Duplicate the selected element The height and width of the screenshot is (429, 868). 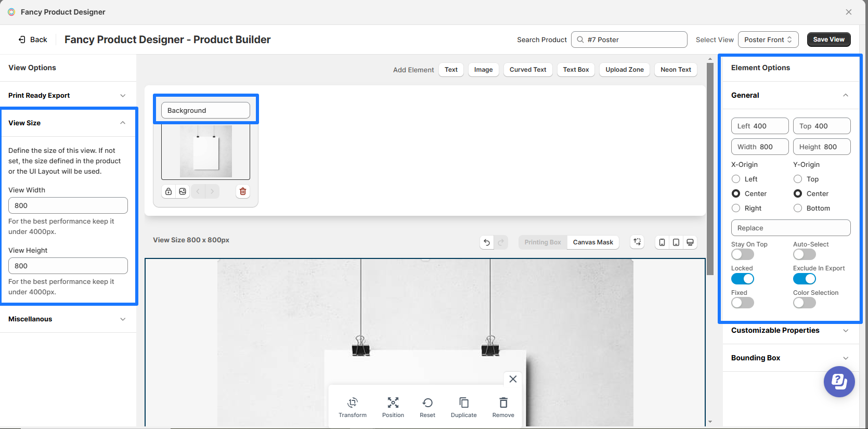coord(464,407)
